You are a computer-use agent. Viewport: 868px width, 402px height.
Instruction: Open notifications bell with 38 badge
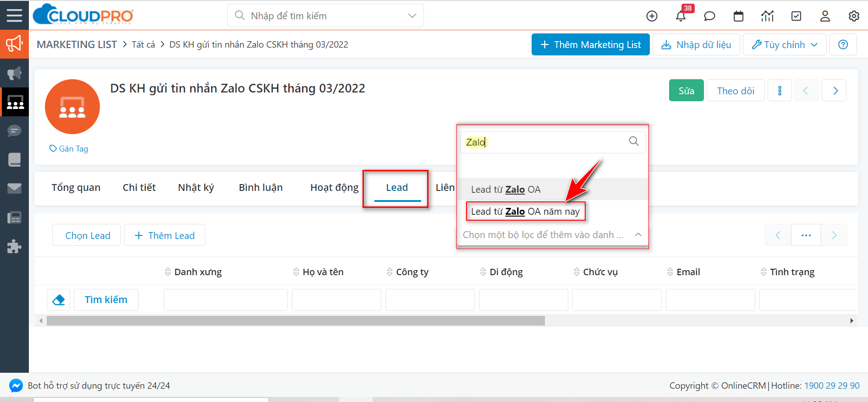681,16
